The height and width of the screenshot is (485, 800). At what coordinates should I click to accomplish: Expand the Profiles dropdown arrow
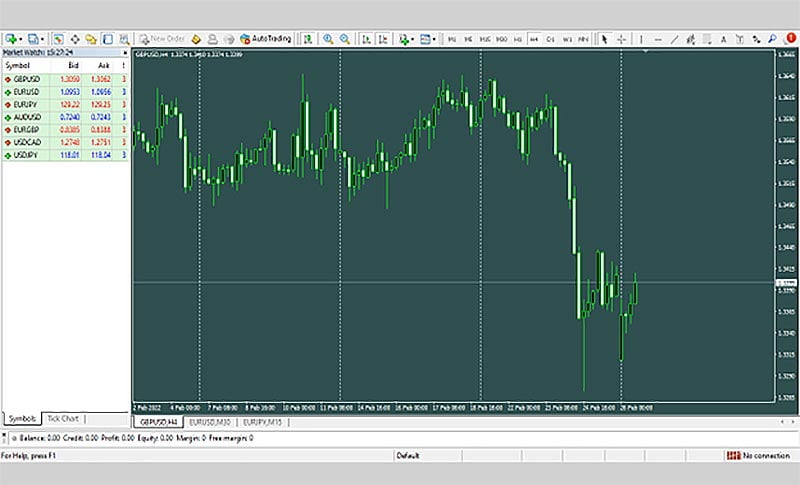pos(44,39)
